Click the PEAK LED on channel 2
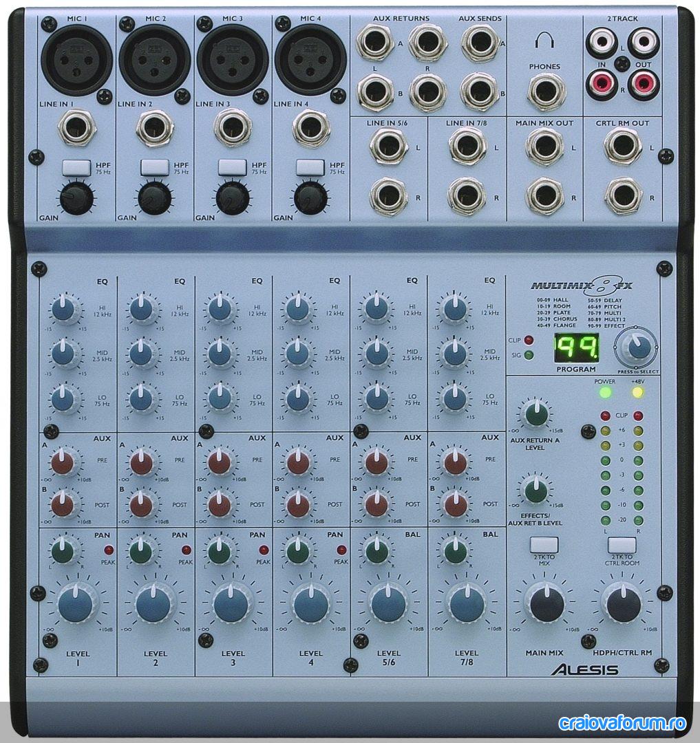Image resolution: width=700 pixels, height=743 pixels. (x=187, y=550)
